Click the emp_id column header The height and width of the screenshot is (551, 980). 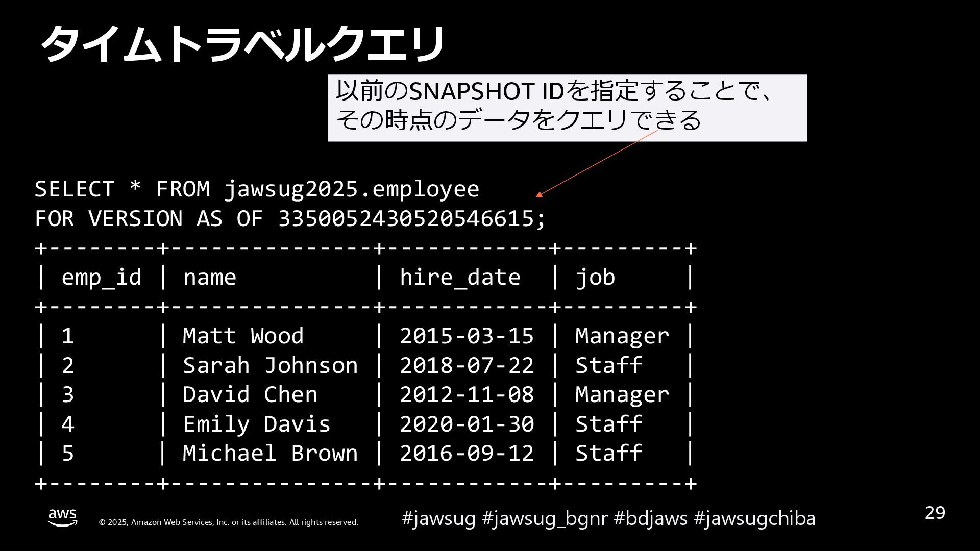101,278
